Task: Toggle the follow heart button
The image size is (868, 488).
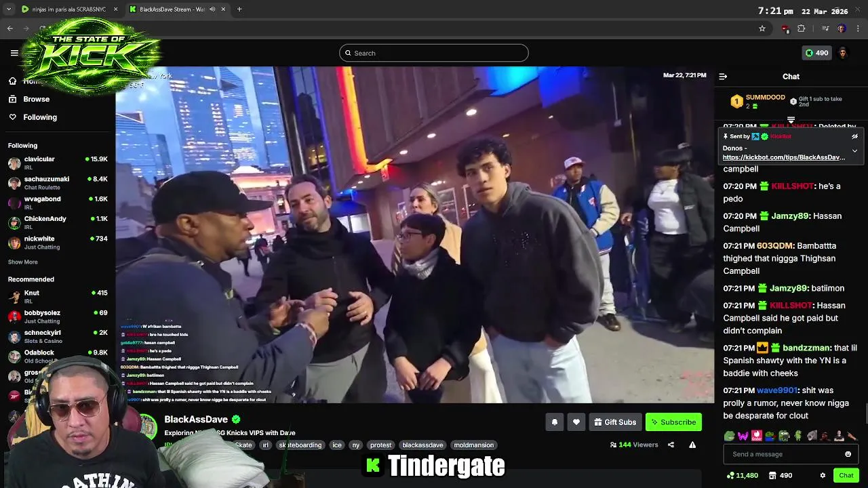Action: point(576,422)
